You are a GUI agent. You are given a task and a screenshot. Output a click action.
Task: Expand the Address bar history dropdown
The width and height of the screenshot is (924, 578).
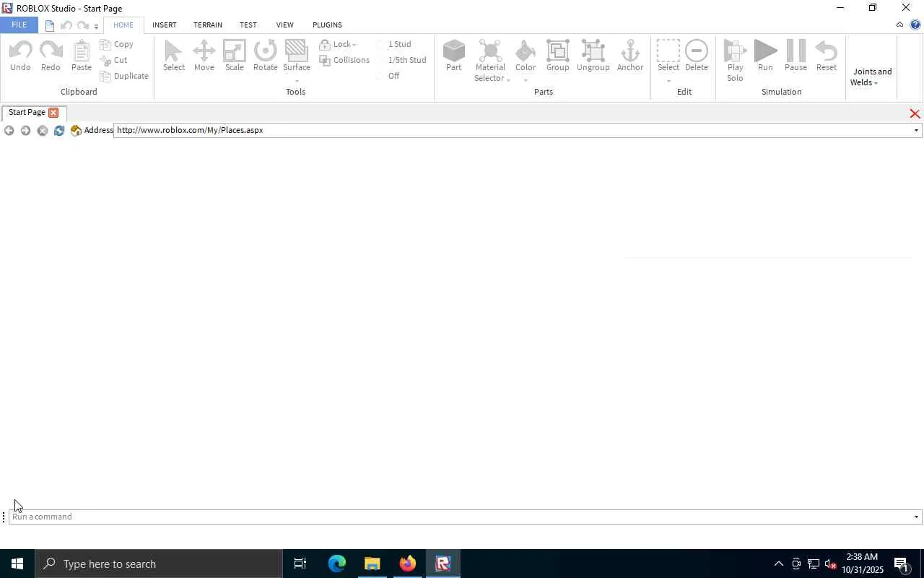point(917,131)
